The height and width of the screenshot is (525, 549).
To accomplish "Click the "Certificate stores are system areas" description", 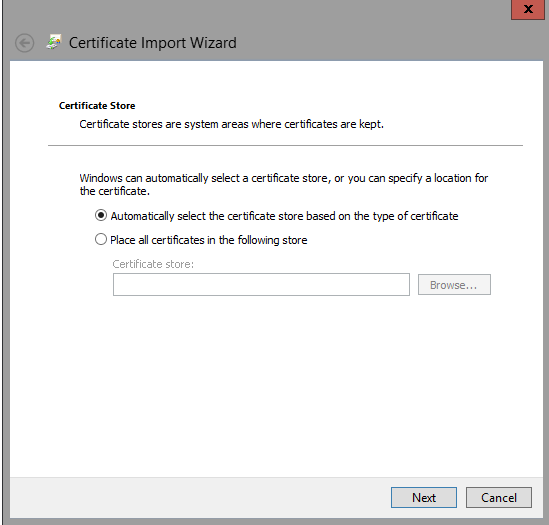I will pyautogui.click(x=231, y=124).
